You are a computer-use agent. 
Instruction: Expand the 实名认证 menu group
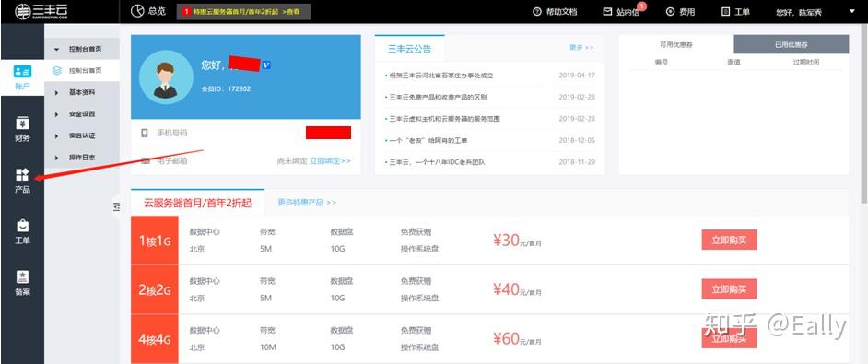point(56,135)
